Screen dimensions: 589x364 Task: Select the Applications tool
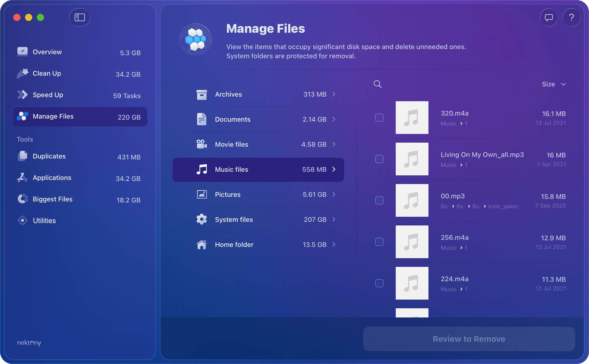coord(52,177)
